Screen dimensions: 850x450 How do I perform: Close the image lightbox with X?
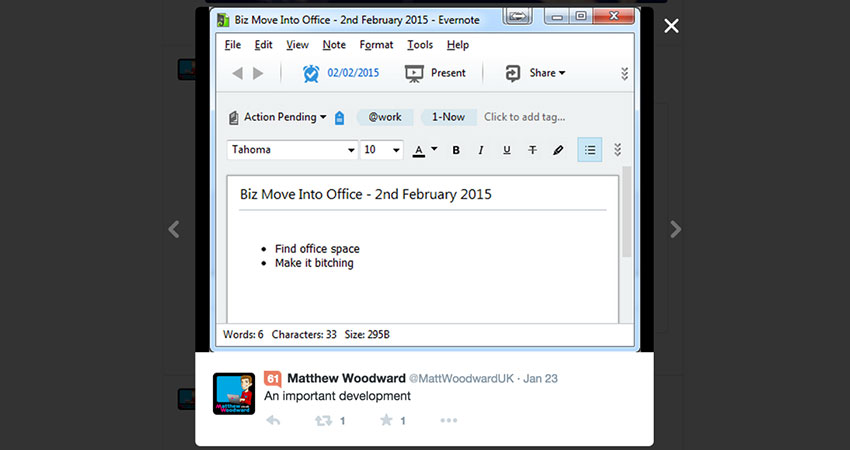tap(671, 25)
